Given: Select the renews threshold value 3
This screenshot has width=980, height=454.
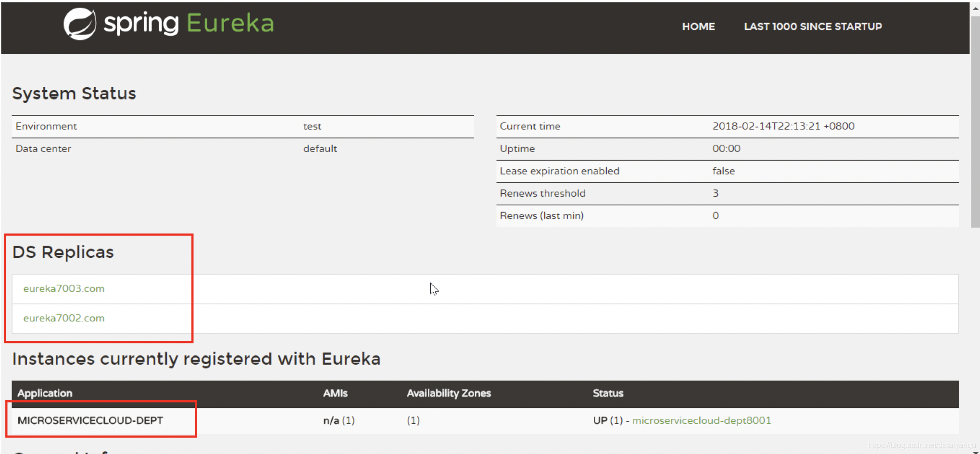Looking at the screenshot, I should coord(716,193).
